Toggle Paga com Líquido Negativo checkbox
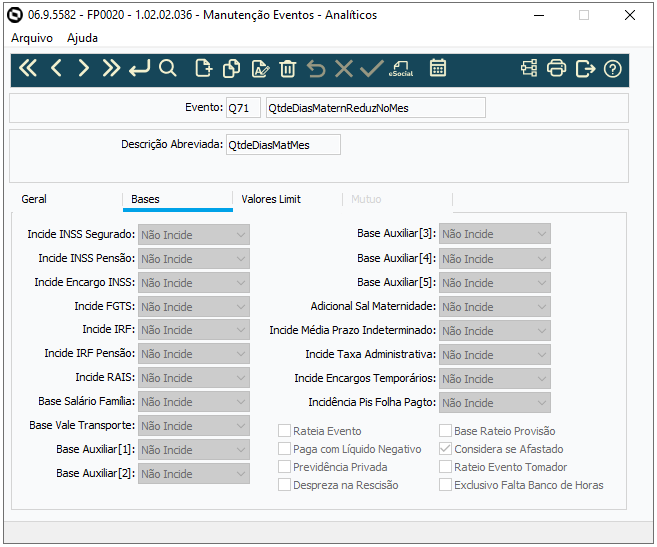The width and height of the screenshot is (657, 547). pyautogui.click(x=285, y=448)
